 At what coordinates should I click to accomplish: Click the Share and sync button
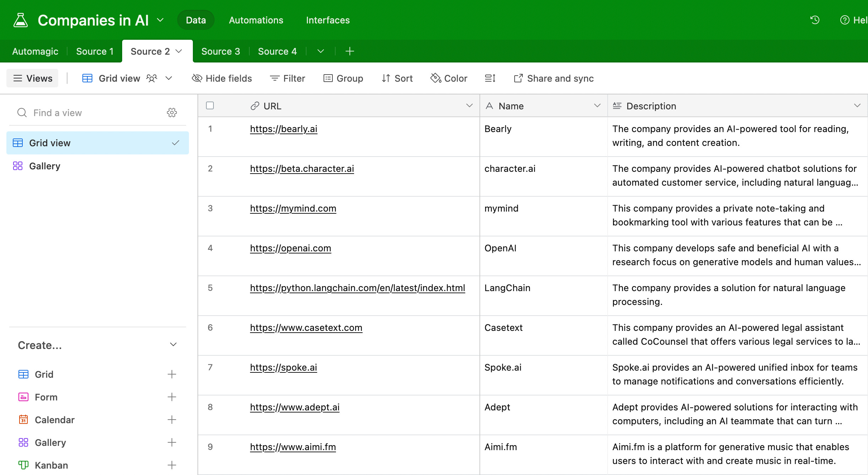click(554, 78)
